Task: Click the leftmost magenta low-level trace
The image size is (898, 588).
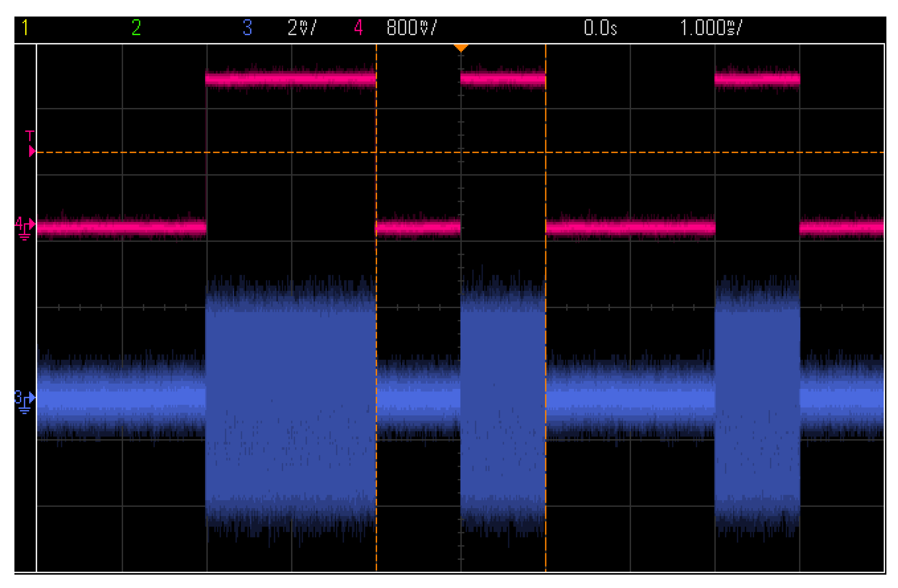Action: tap(121, 228)
